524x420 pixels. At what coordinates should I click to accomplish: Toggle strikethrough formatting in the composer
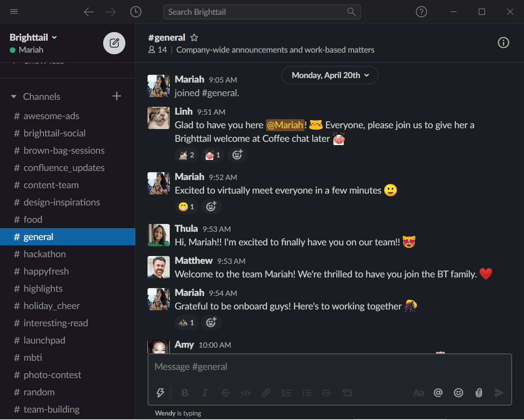225,393
